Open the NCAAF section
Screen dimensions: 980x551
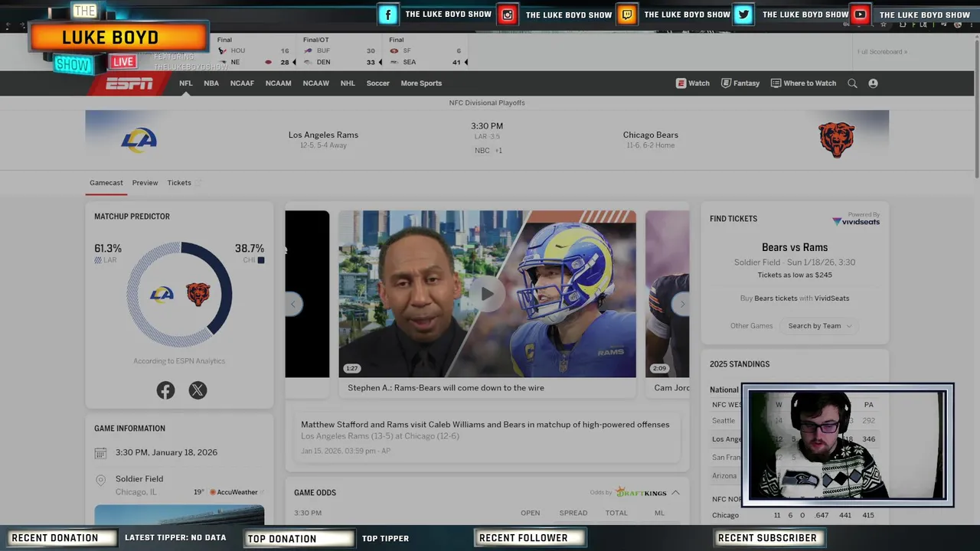tap(242, 83)
